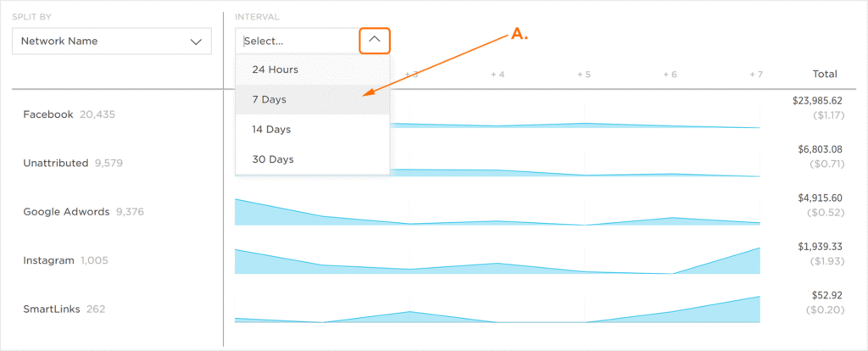Click the Network Name dropdown arrow

point(196,42)
